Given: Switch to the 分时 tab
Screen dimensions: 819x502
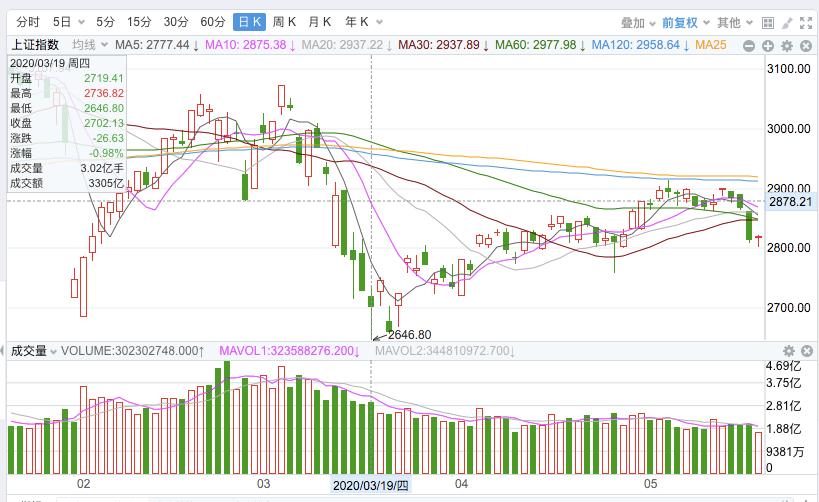Looking at the screenshot, I should click(28, 22).
